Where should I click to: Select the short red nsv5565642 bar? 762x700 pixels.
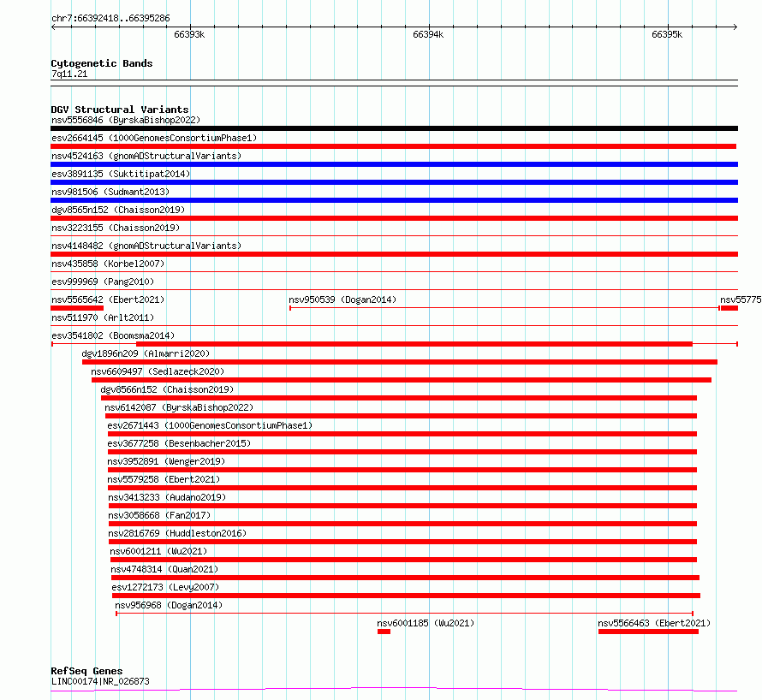(x=77, y=308)
